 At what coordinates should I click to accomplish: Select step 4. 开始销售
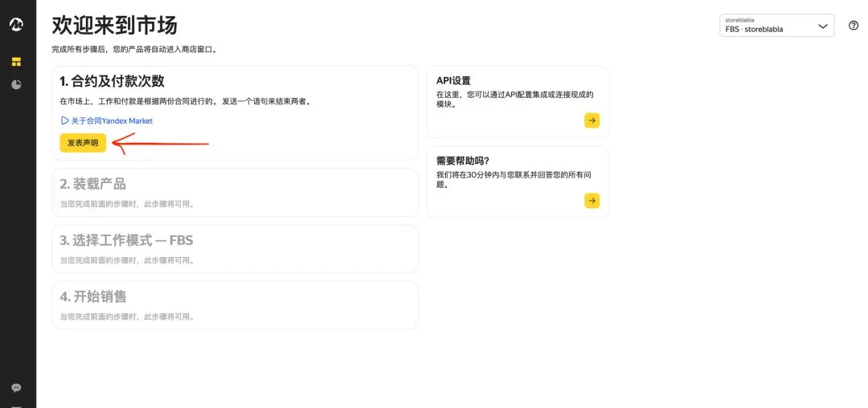(92, 296)
